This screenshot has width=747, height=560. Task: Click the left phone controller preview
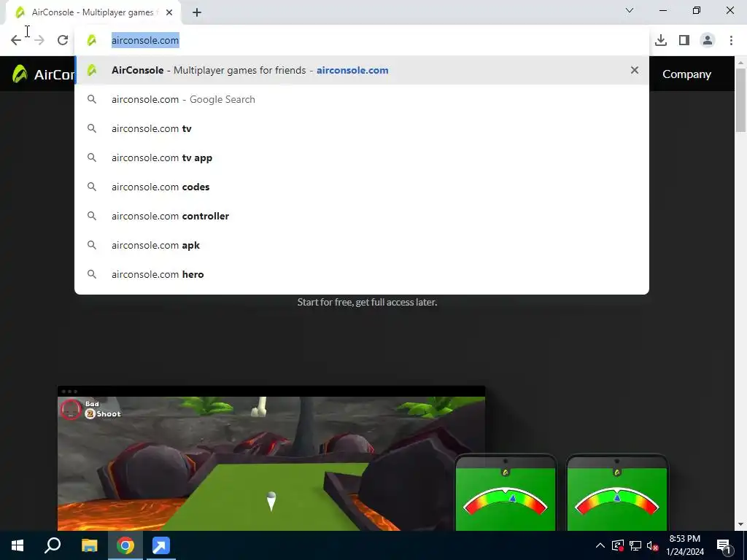click(x=506, y=493)
